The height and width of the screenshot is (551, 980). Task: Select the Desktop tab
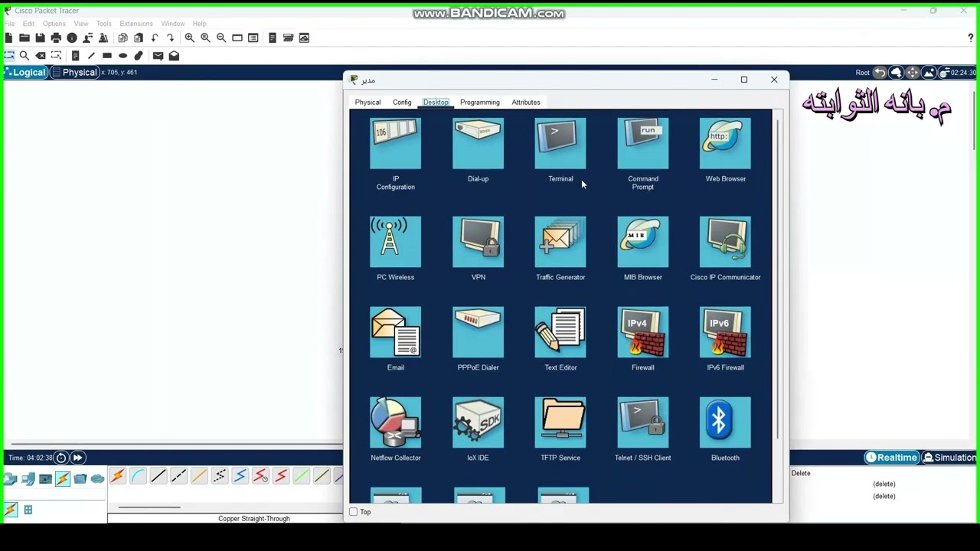click(436, 102)
